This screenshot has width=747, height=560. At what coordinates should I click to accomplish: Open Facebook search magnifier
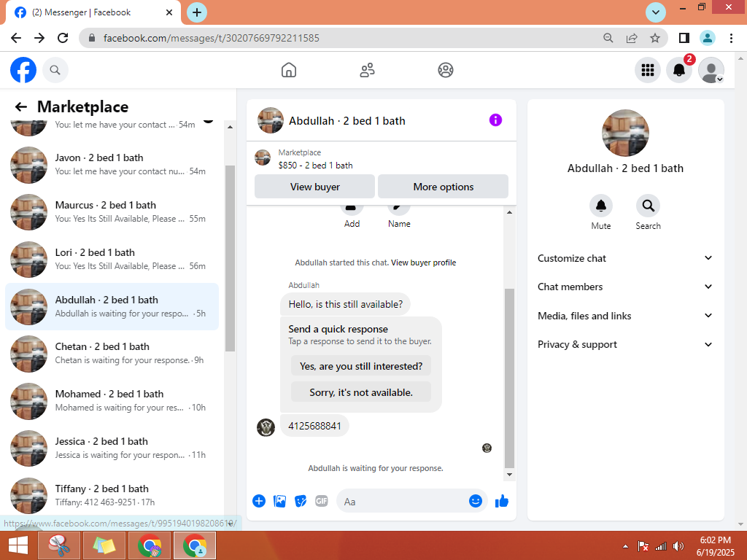tap(55, 70)
